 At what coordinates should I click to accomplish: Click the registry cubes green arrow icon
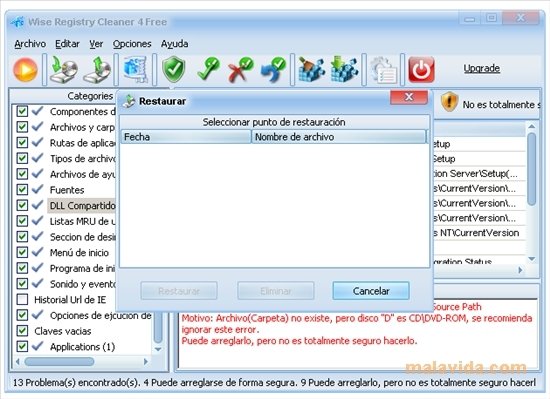344,70
